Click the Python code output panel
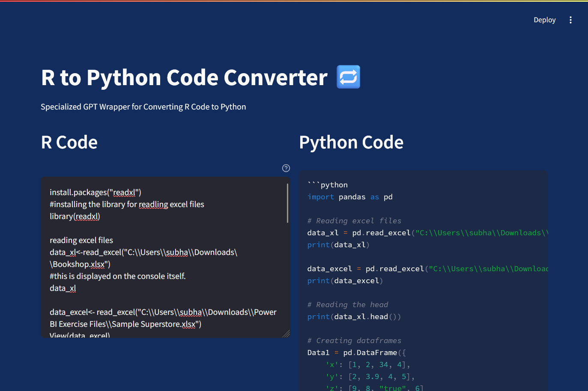The height and width of the screenshot is (391, 588). 423,278
